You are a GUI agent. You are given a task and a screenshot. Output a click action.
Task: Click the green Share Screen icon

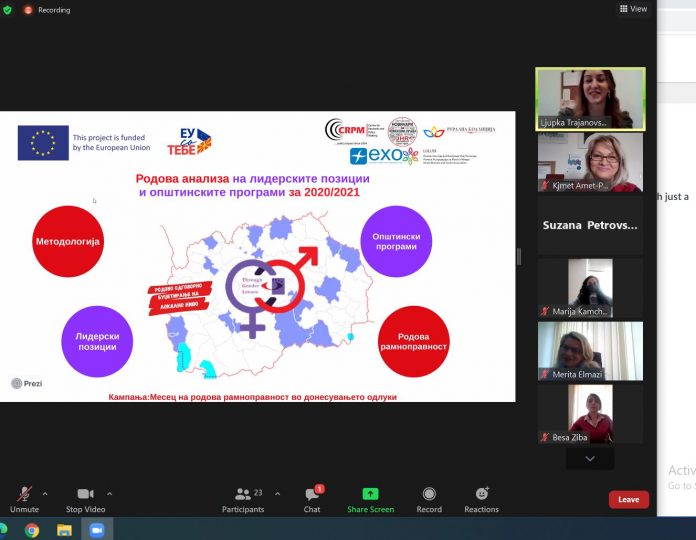click(370, 494)
